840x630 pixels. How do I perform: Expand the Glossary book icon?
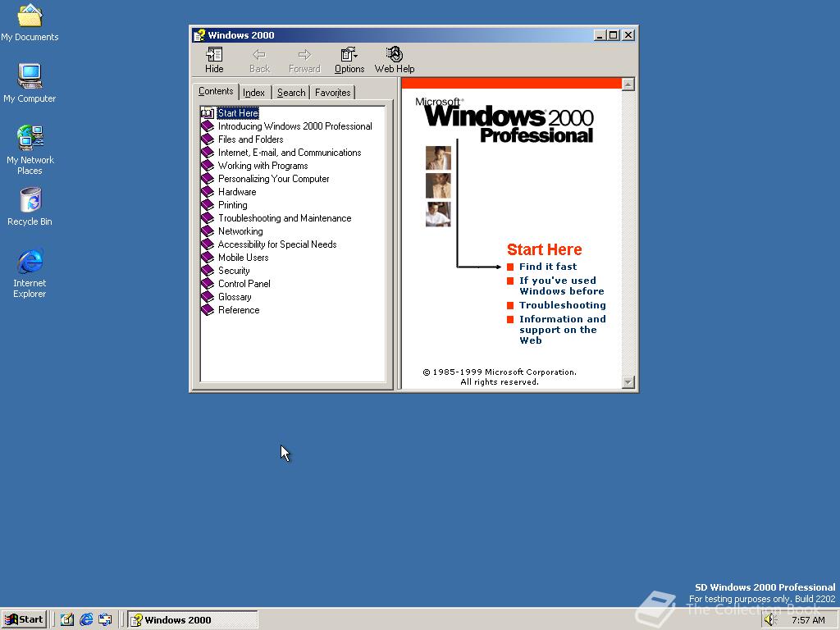208,297
